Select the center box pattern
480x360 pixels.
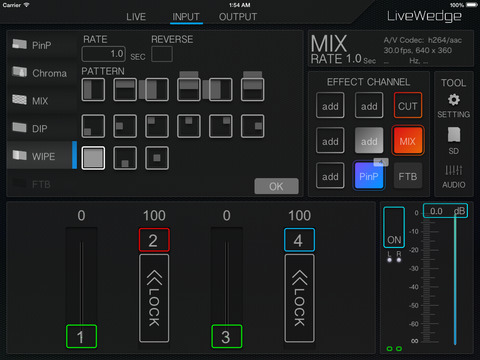point(157,158)
